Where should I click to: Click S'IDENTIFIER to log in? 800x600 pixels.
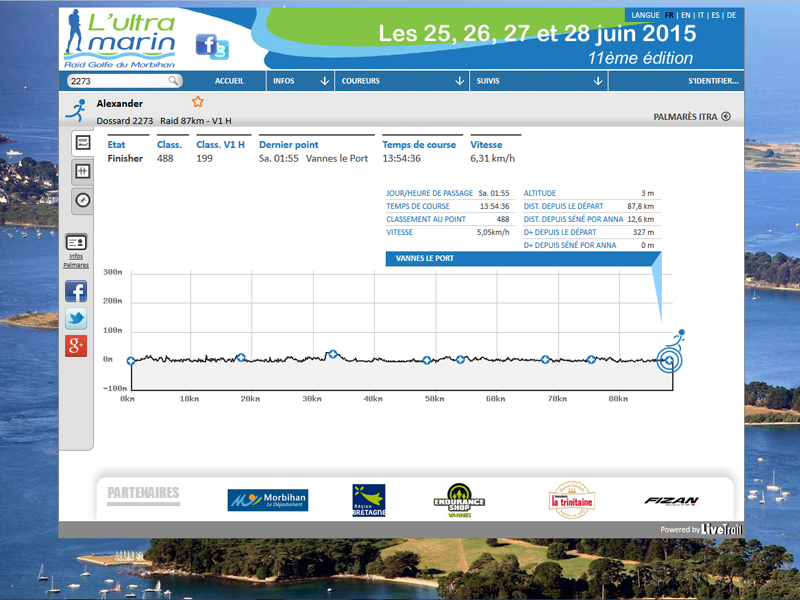714,81
